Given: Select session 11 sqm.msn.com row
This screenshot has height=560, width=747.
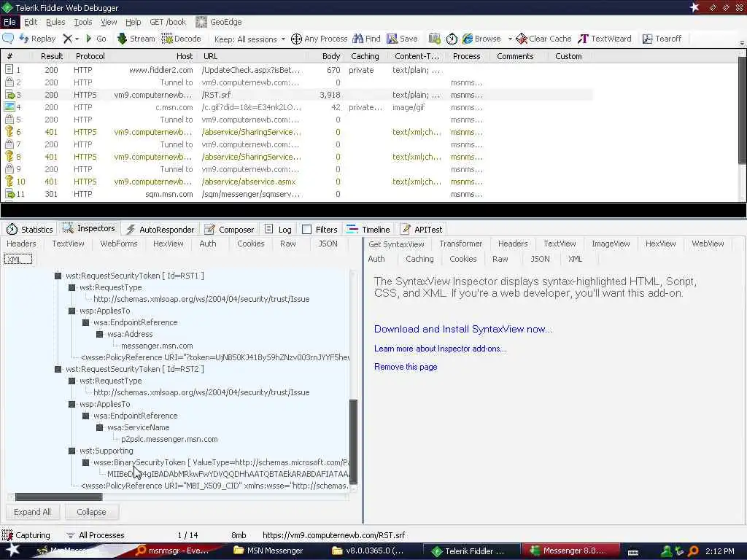Looking at the screenshot, I should click(x=297, y=194).
